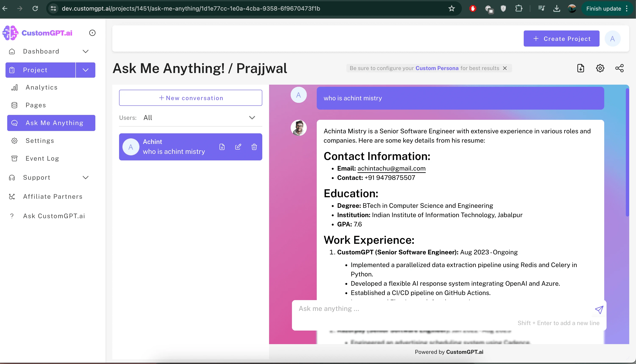The width and height of the screenshot is (636, 364).
Task: Click the GPA 7.6 line
Action: point(349,224)
